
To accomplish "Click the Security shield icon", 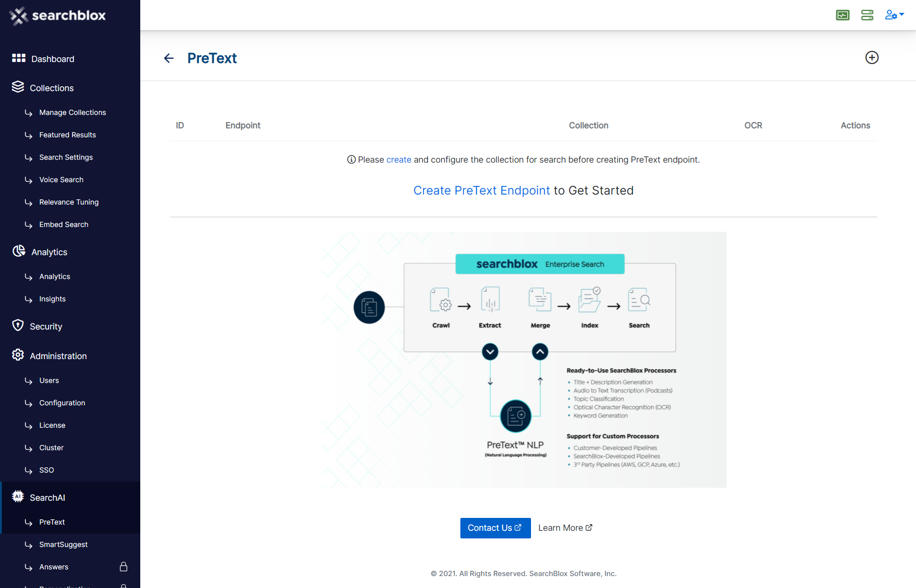I will tap(18, 325).
